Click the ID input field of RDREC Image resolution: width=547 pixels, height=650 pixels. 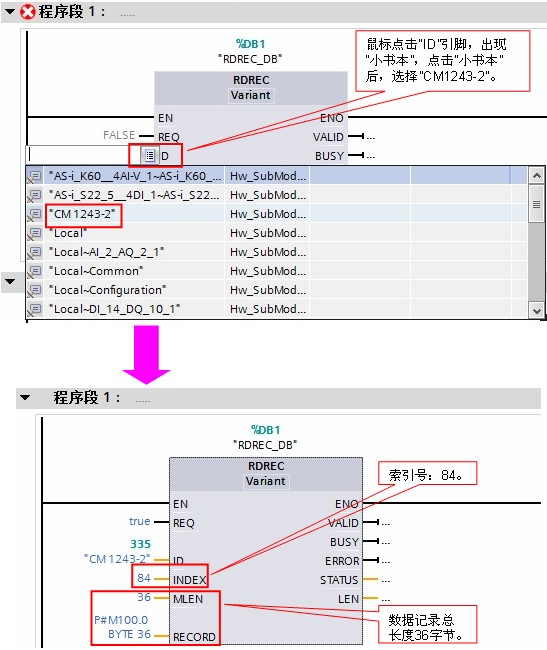click(x=84, y=155)
